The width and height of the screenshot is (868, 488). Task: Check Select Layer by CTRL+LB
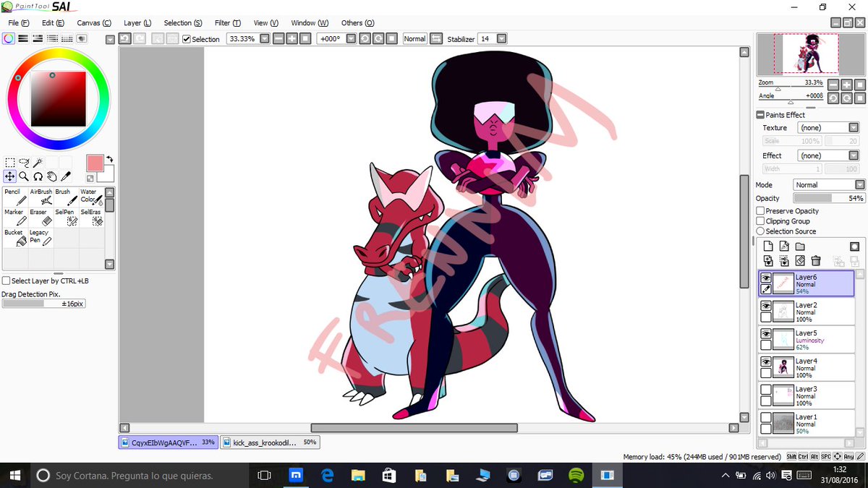point(7,281)
